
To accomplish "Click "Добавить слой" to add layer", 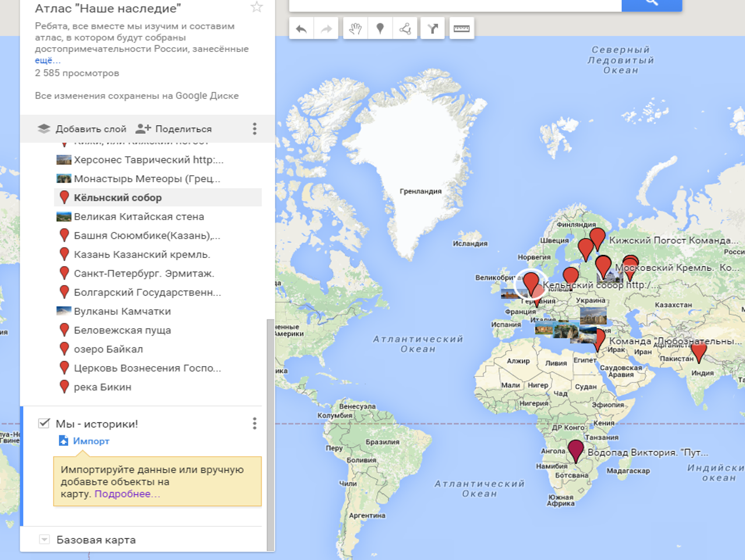I will coord(82,129).
